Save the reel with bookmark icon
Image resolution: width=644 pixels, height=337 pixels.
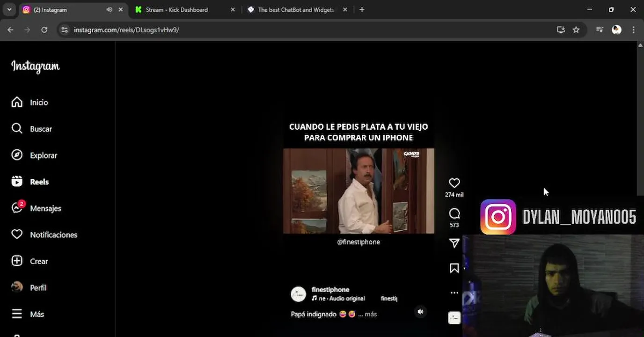[x=454, y=268]
